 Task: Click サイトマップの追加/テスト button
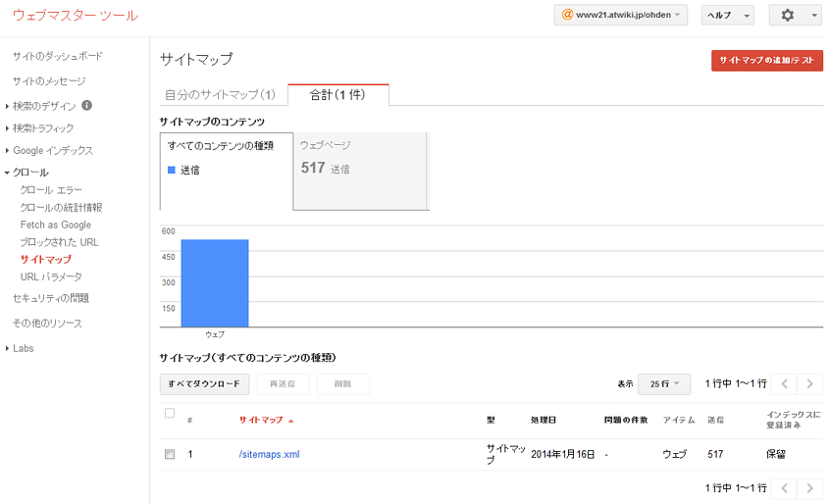(766, 60)
